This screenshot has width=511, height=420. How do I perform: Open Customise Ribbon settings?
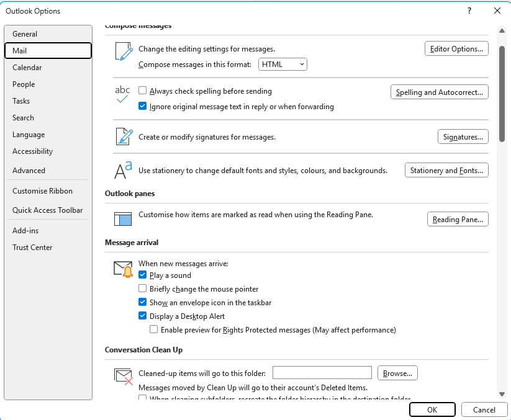(48, 191)
